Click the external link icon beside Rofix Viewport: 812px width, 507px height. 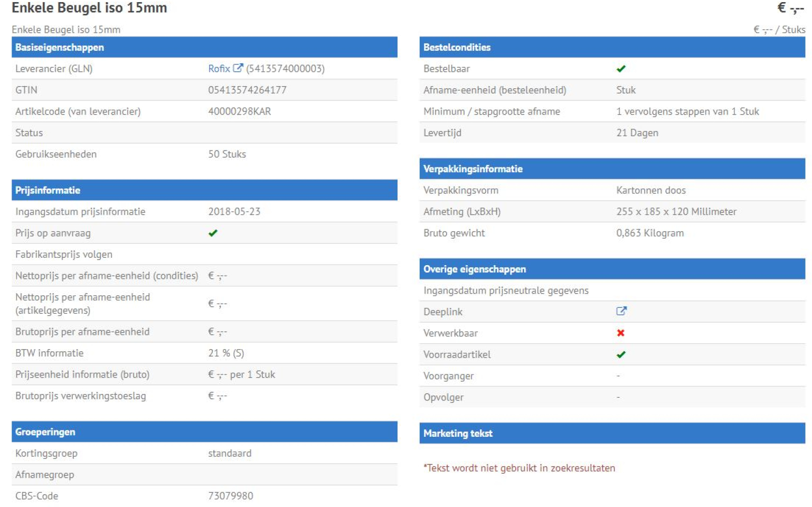pos(238,68)
